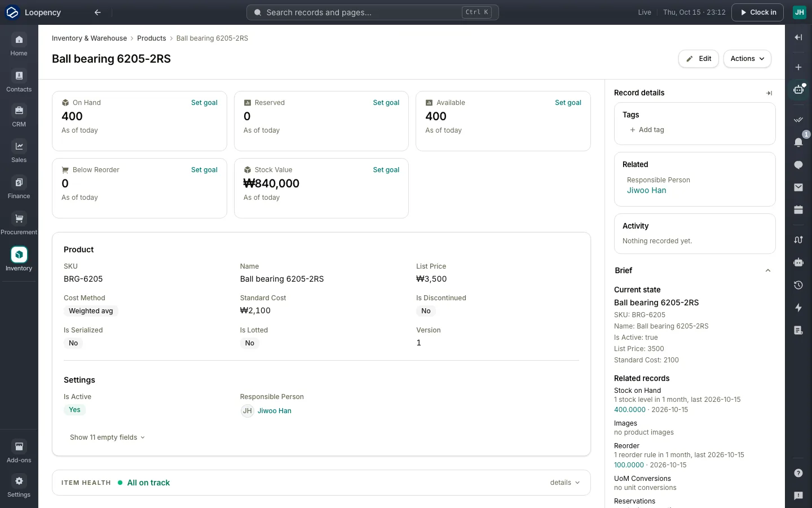Image resolution: width=812 pixels, height=508 pixels.
Task: Set goal on the Reserved card
Action: tap(386, 103)
